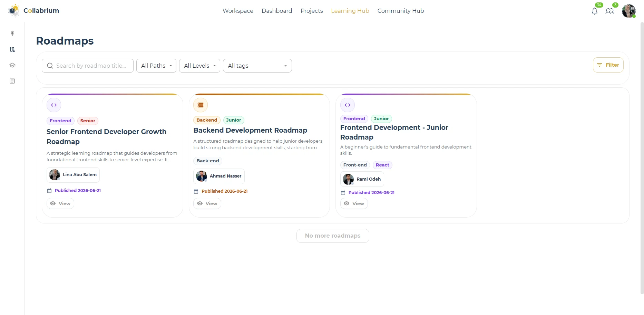
Task: Open the graduation cap sidebar icon
Action: tap(12, 65)
